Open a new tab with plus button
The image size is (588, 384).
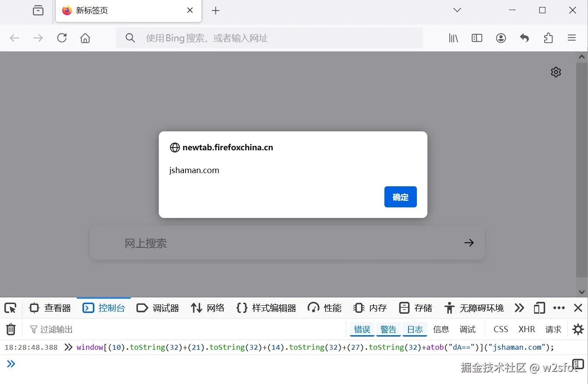point(215,11)
